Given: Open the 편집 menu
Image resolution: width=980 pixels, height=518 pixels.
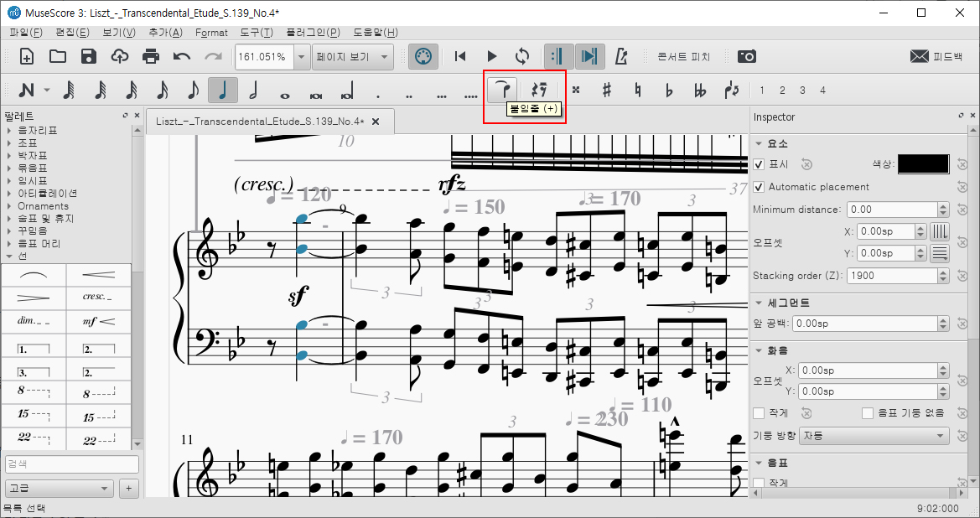Looking at the screenshot, I should pyautogui.click(x=72, y=33).
